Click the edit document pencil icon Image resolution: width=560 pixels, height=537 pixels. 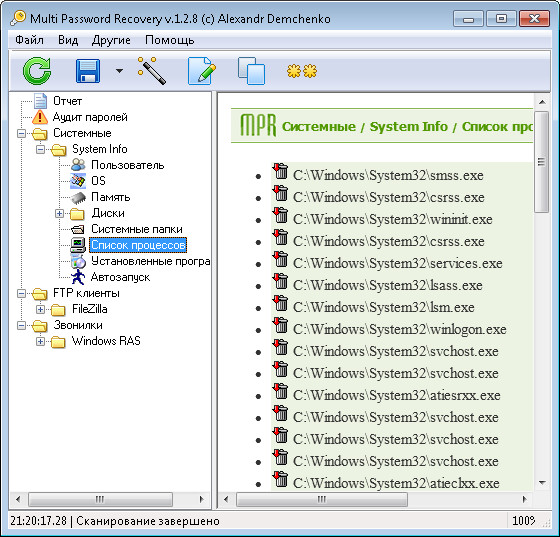[202, 71]
